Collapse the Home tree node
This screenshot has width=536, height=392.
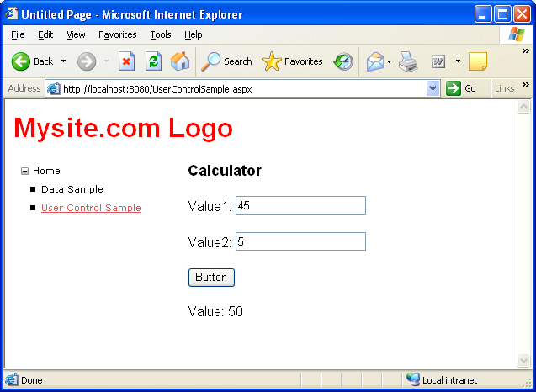coord(24,172)
